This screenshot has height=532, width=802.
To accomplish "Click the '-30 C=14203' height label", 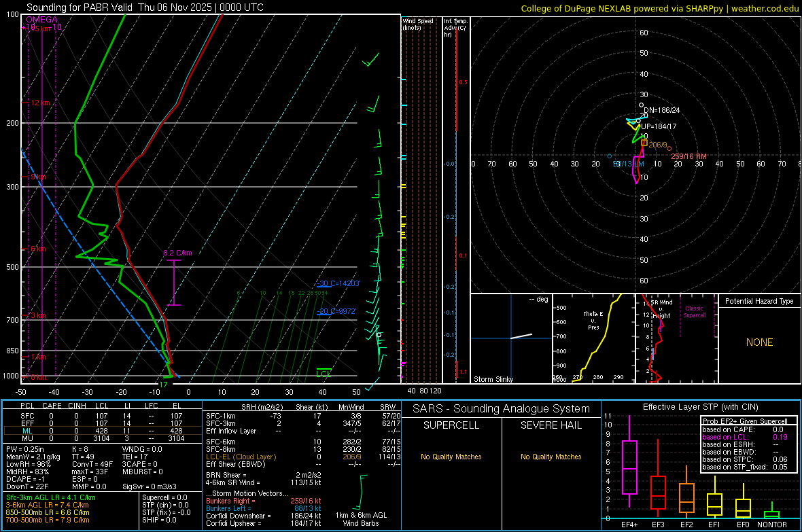I will (x=338, y=283).
